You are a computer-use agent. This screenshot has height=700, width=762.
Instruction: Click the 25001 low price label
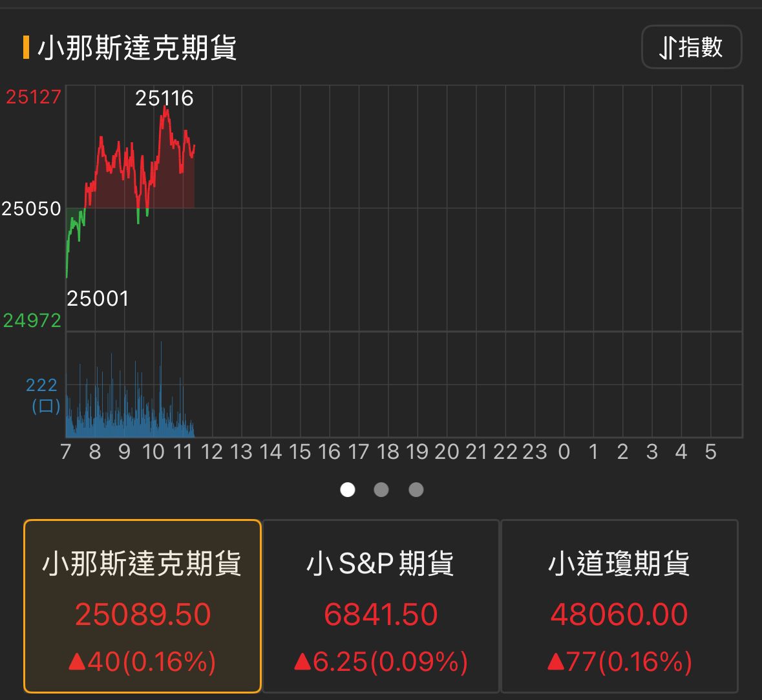[x=98, y=299]
